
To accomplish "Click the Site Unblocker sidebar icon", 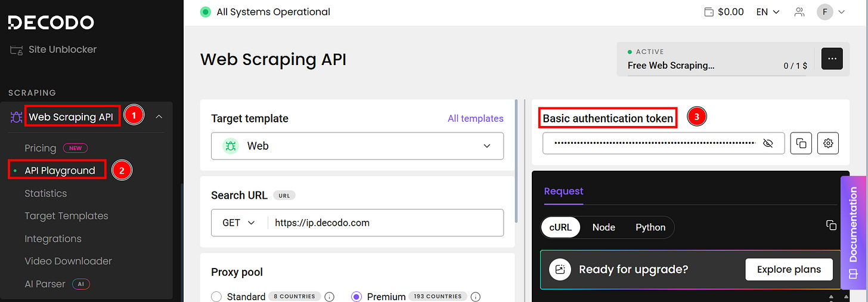I will click(x=16, y=50).
